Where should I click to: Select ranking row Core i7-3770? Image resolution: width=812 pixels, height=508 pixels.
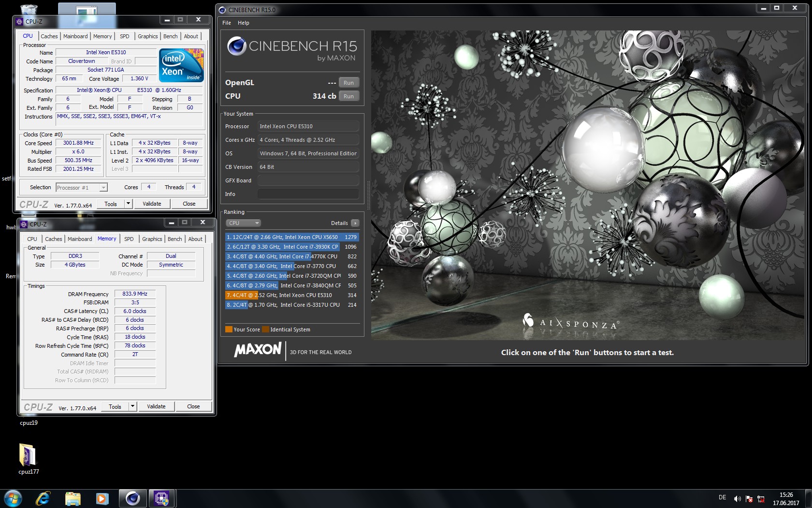292,266
